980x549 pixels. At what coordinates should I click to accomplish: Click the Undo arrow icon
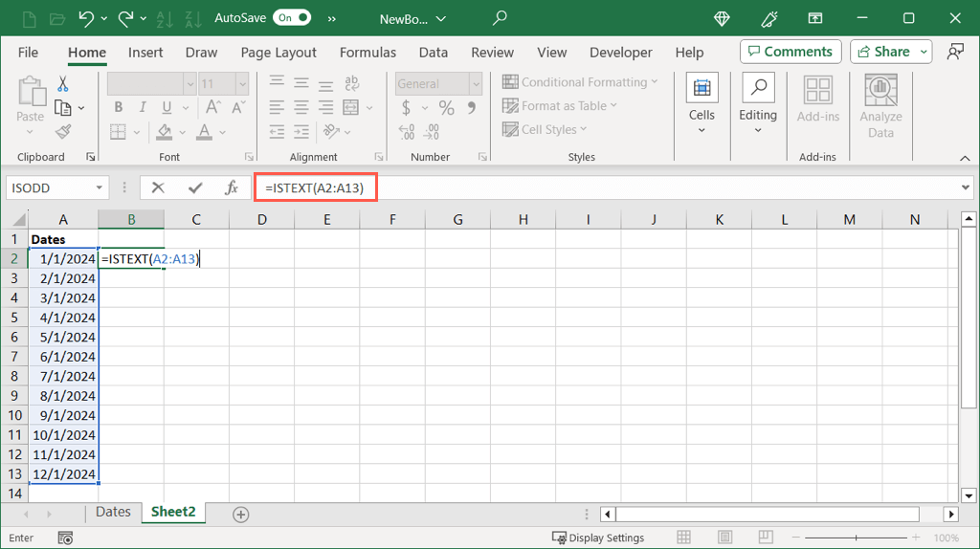coord(87,18)
